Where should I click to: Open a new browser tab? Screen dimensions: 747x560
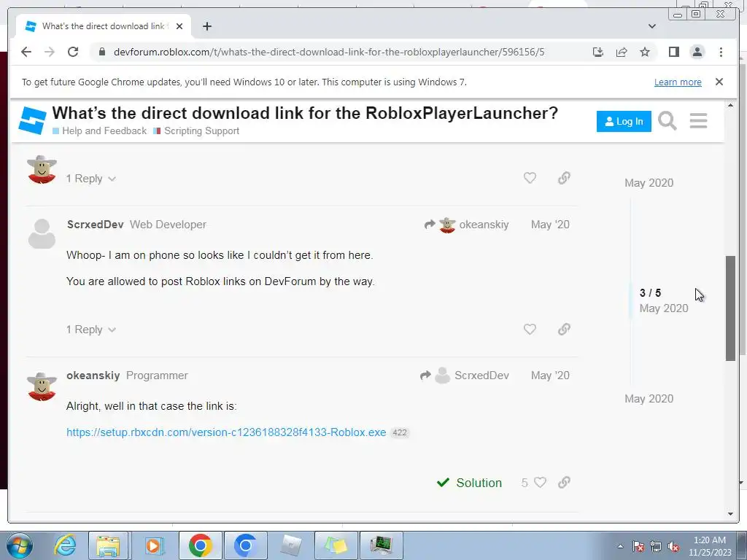[206, 26]
